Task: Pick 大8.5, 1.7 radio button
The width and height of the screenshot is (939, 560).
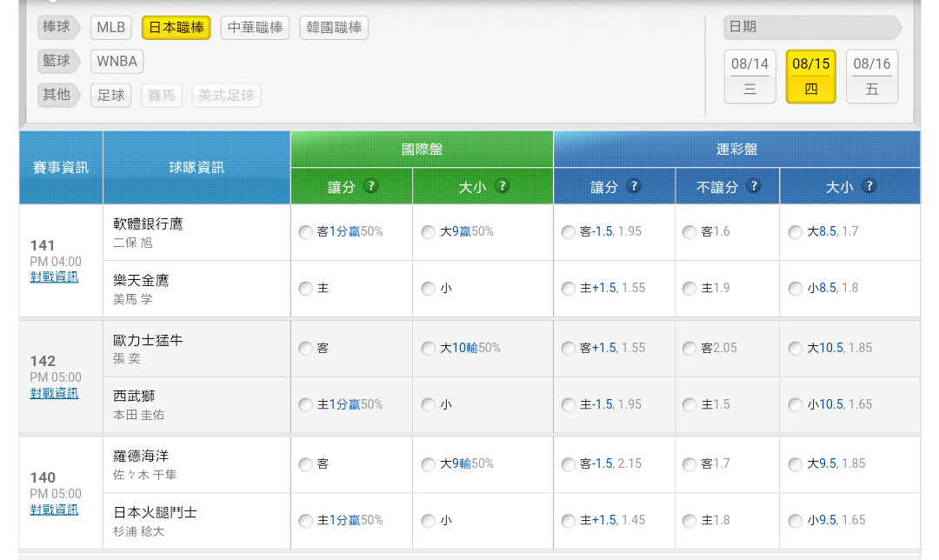Action: 796,232
